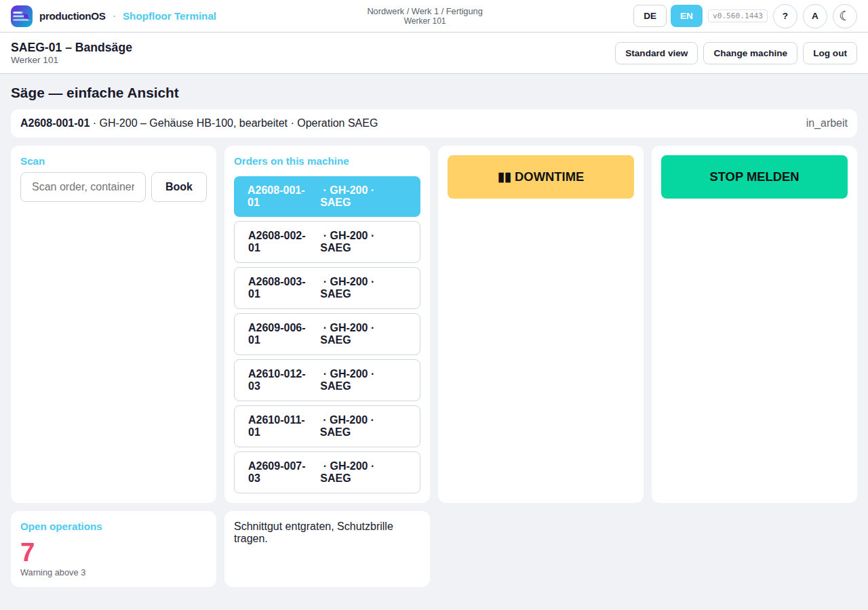Click the Standard view button
868x610 pixels.
pyautogui.click(x=656, y=54)
